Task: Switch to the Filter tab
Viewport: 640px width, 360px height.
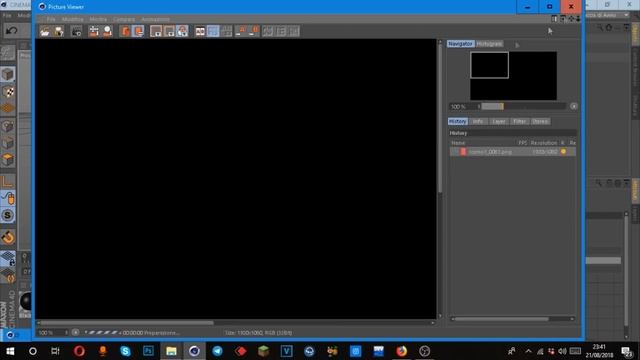Action: click(x=520, y=121)
